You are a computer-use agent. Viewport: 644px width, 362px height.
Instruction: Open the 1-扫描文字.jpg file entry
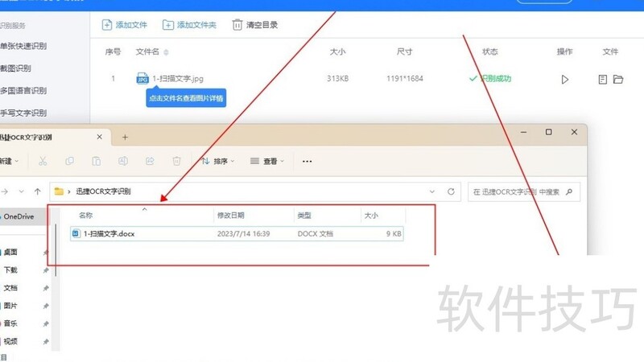[x=178, y=78]
